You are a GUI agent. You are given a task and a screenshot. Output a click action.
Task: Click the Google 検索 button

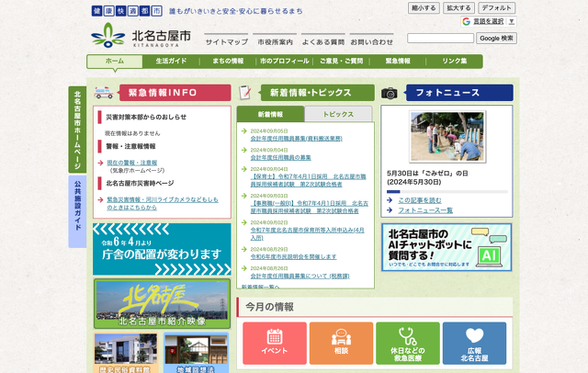pos(497,39)
